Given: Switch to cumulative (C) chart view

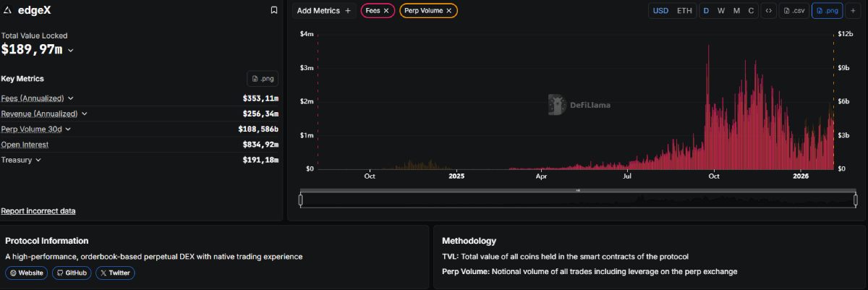Looking at the screenshot, I should pyautogui.click(x=751, y=11).
